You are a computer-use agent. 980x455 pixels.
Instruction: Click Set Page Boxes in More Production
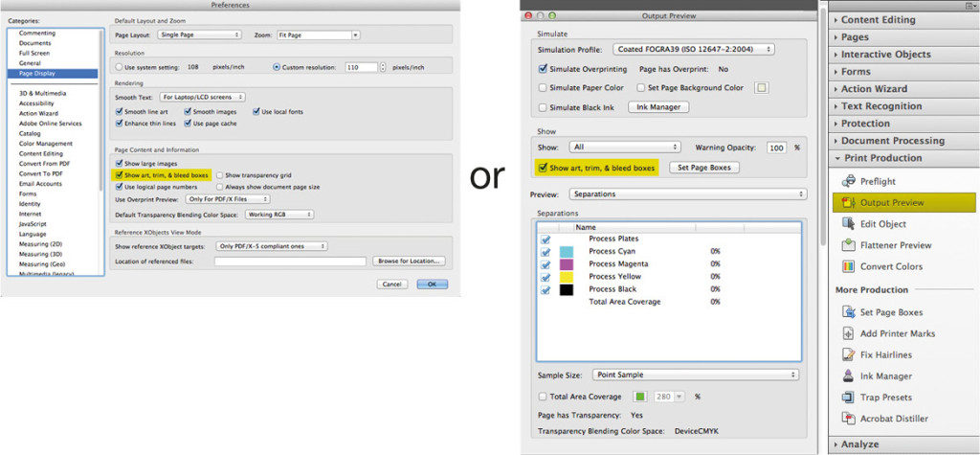point(881,312)
